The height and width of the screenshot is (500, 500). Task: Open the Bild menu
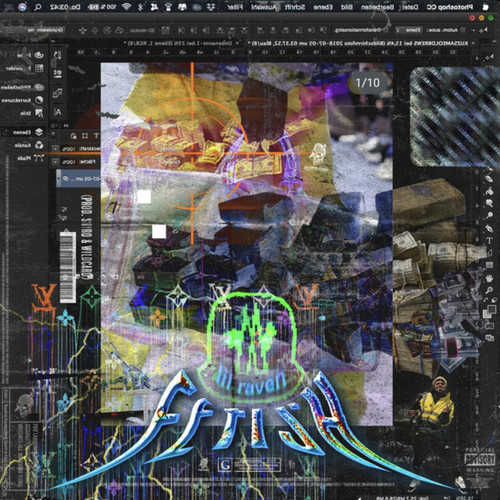tap(347, 7)
